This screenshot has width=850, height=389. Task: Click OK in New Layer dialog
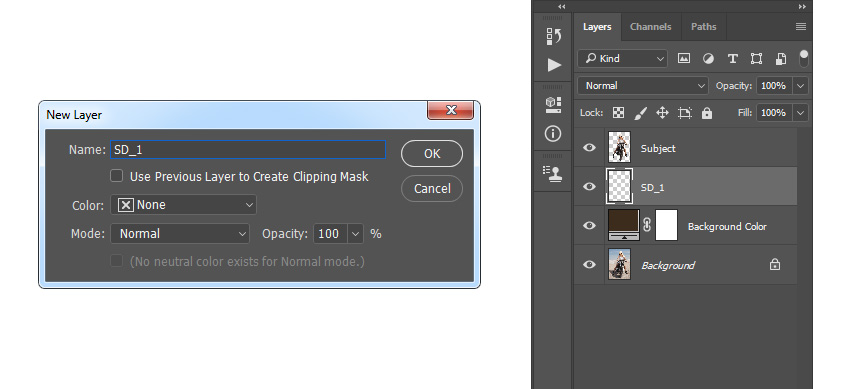[432, 154]
